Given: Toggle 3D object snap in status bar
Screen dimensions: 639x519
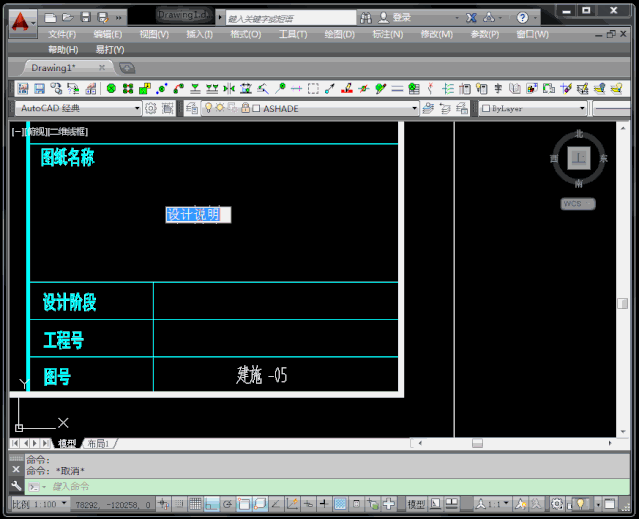Looking at the screenshot, I should pyautogui.click(x=260, y=504).
